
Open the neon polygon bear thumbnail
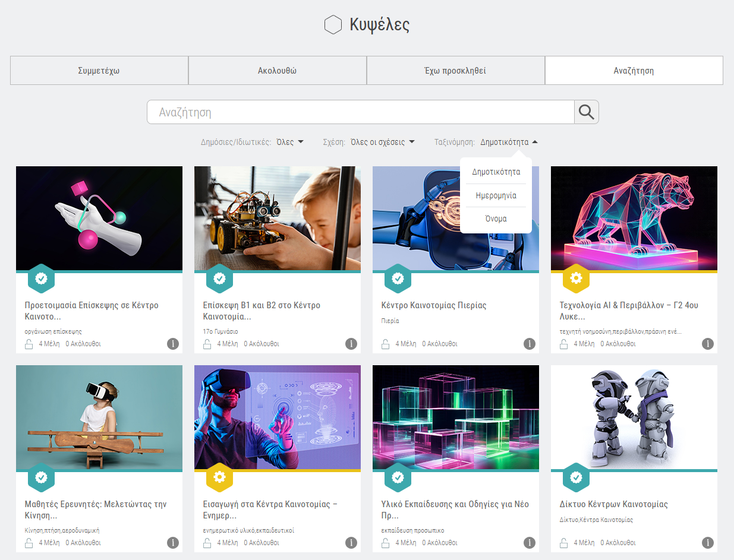click(x=634, y=218)
